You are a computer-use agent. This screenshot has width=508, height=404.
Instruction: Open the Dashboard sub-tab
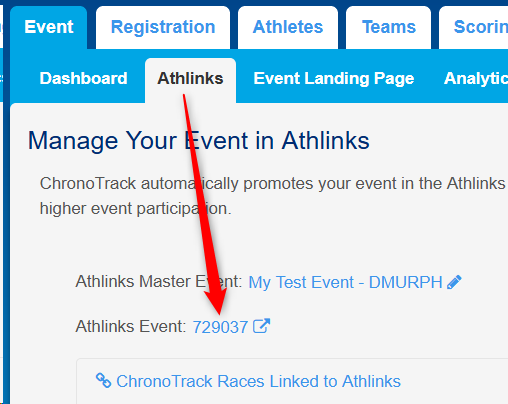[83, 79]
